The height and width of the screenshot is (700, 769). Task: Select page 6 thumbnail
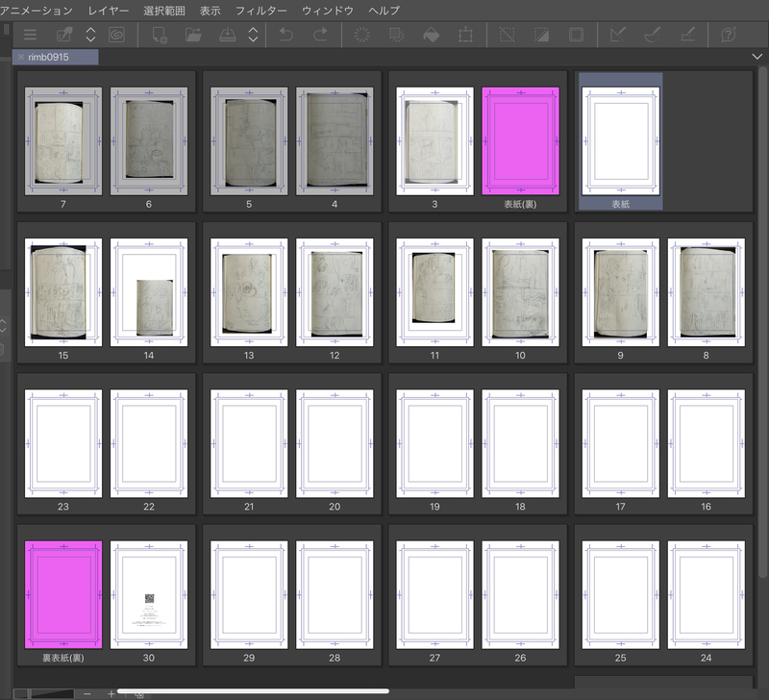tap(149, 141)
